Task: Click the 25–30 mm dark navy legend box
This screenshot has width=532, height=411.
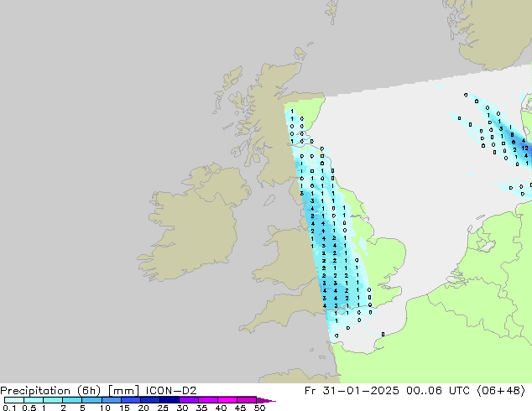Action: 170,400
